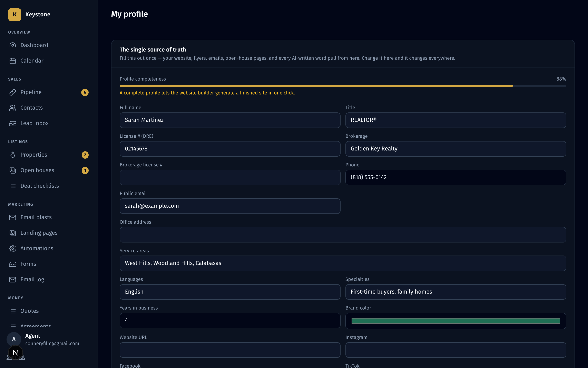Click the Dashboard gauge icon
The image size is (588, 368).
pos(13,45)
